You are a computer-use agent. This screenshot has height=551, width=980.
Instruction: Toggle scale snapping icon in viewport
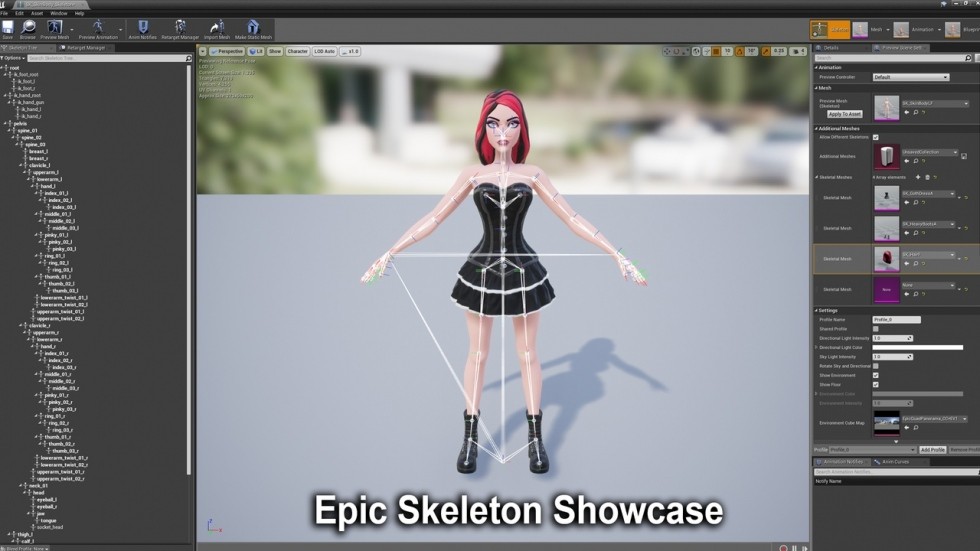point(766,51)
